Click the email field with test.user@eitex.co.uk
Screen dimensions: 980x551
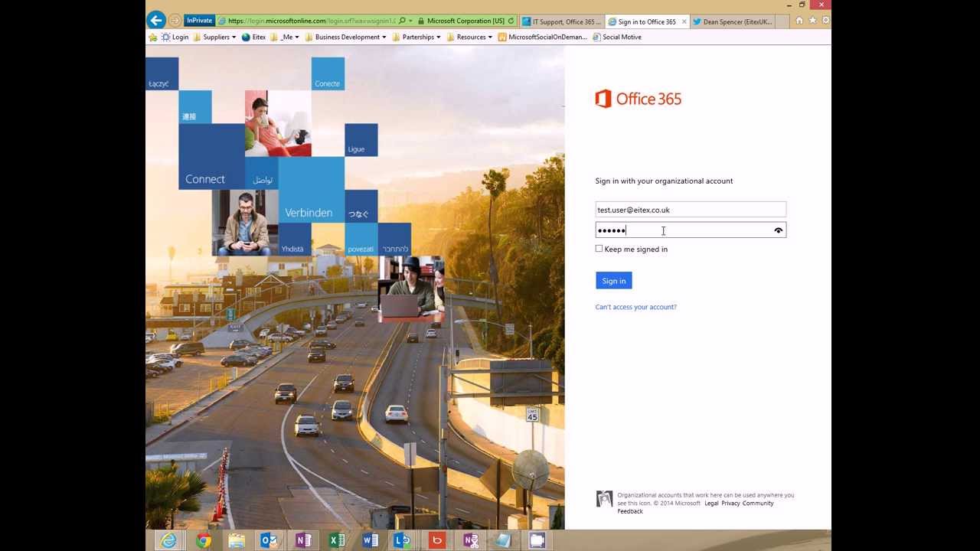[x=691, y=210]
